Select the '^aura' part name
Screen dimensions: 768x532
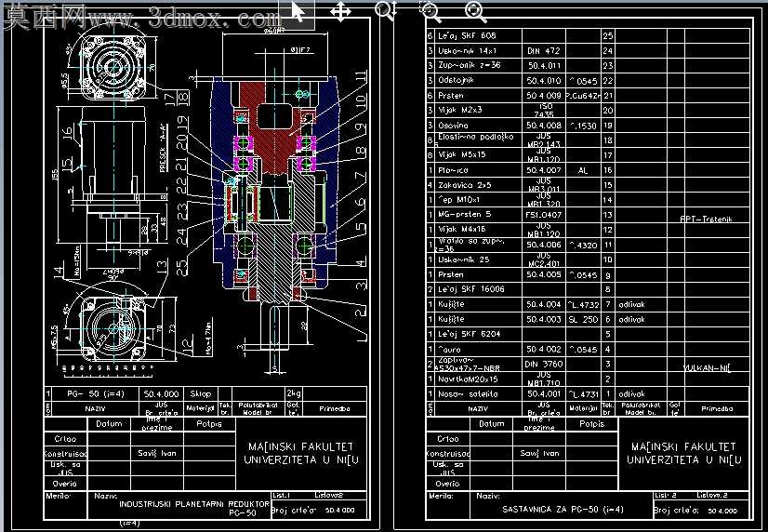click(449, 350)
